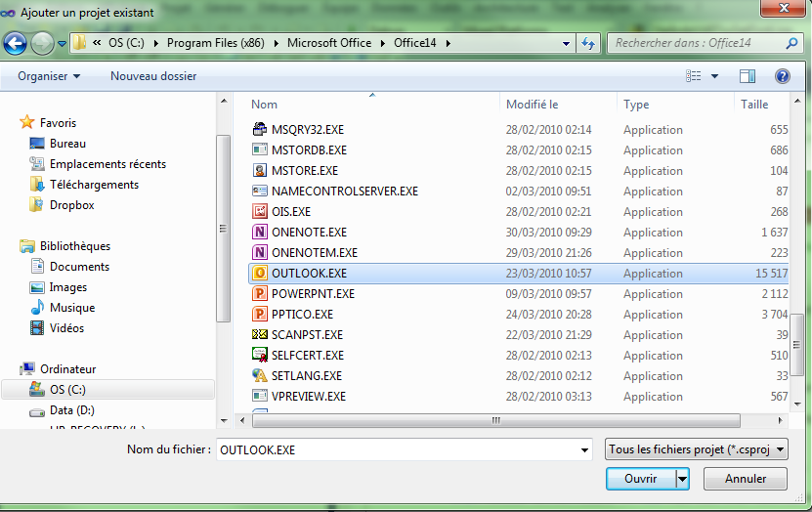Image resolution: width=812 pixels, height=512 pixels.
Task: Click the ONENOTE.EXE purple N icon
Action: click(260, 232)
